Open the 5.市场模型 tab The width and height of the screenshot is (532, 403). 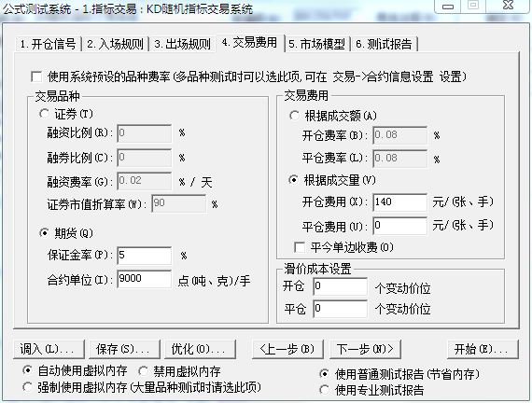pos(317,44)
